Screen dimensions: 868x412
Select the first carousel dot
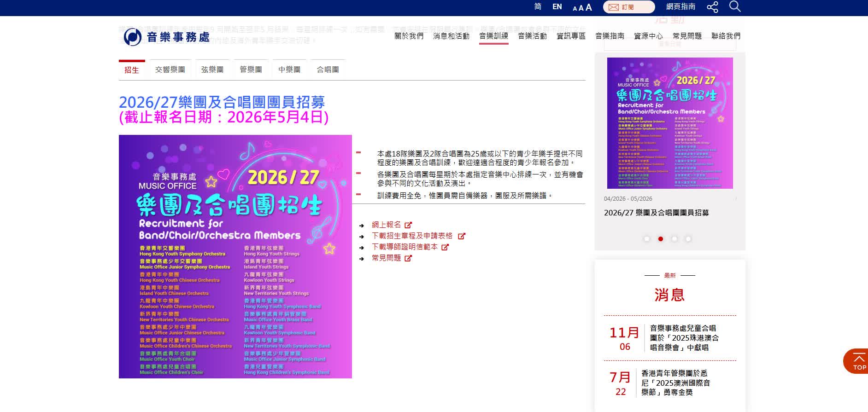[647, 239]
